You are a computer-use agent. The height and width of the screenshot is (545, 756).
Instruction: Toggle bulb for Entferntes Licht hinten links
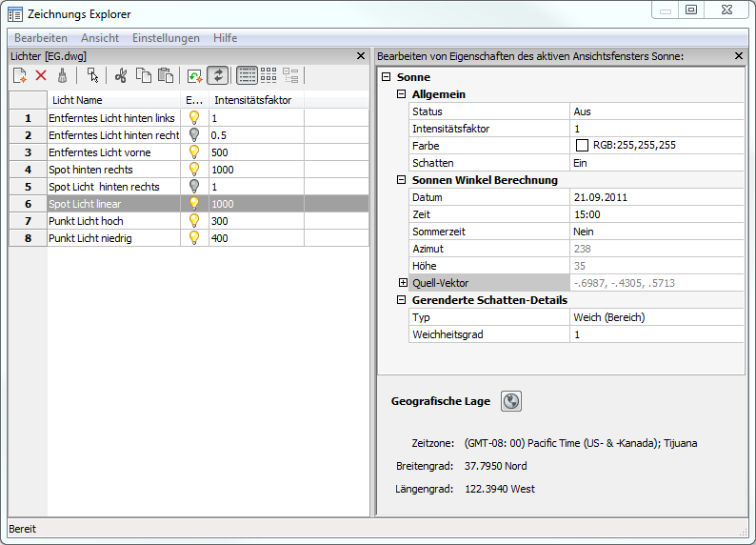tap(194, 118)
